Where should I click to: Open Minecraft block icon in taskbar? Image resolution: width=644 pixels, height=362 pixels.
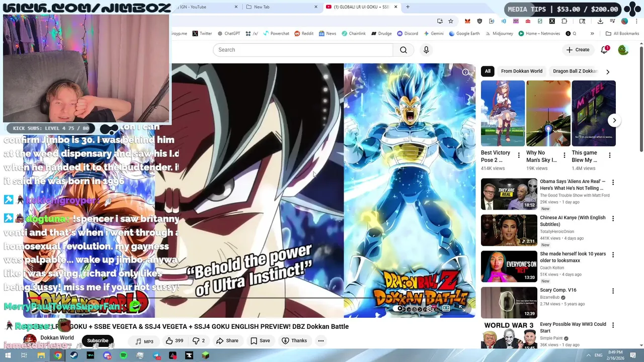tap(205, 355)
